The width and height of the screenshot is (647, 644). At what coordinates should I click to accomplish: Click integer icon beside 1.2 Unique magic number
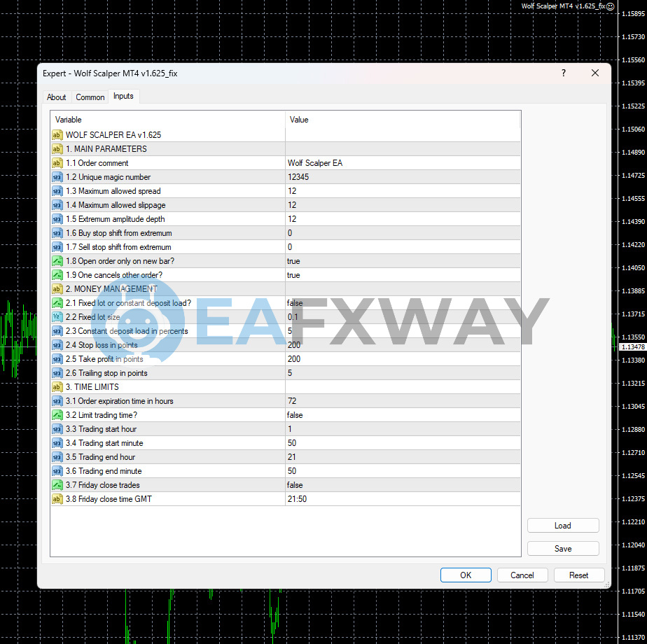57,177
